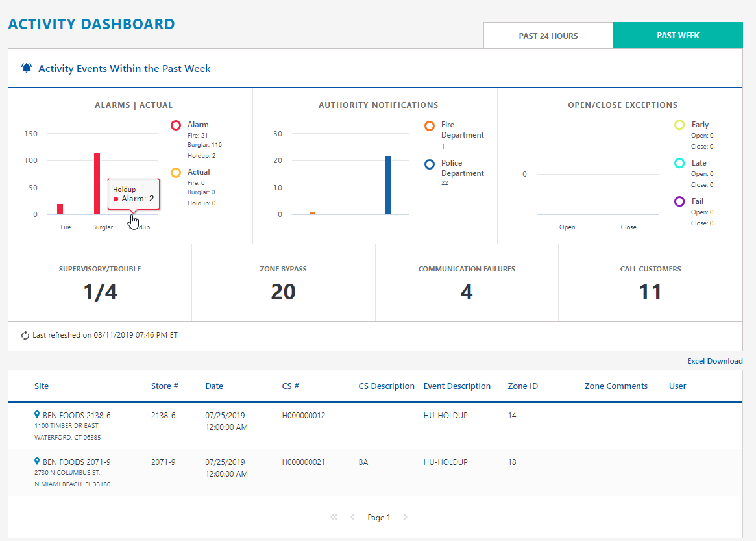Click the refresh icon near last refreshed
756x541 pixels.
coord(25,336)
